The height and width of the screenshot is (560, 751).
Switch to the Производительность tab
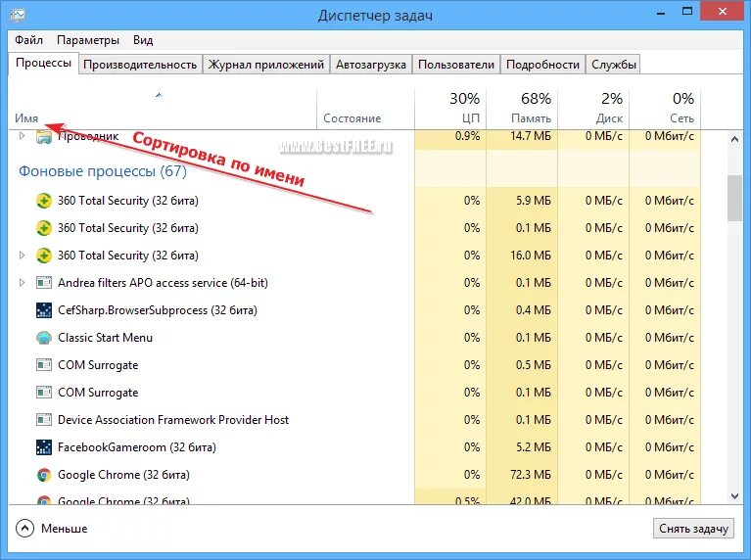coord(140,65)
